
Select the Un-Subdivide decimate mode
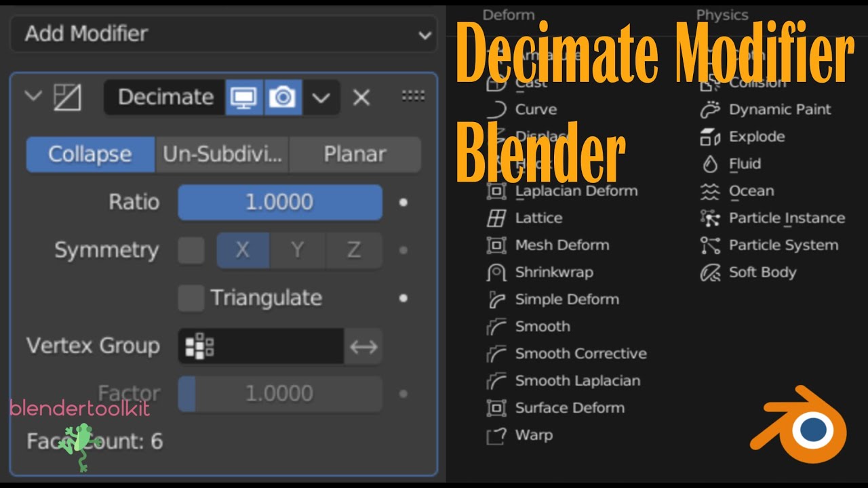[222, 155]
